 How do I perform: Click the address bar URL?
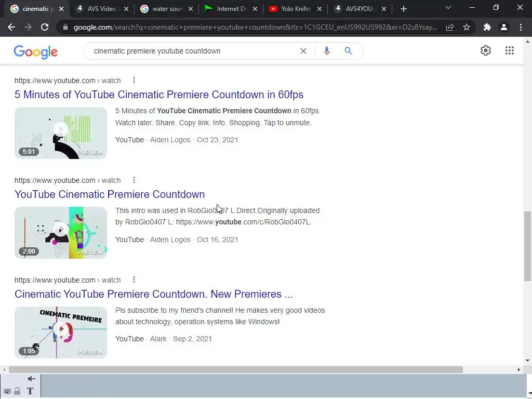point(255,27)
